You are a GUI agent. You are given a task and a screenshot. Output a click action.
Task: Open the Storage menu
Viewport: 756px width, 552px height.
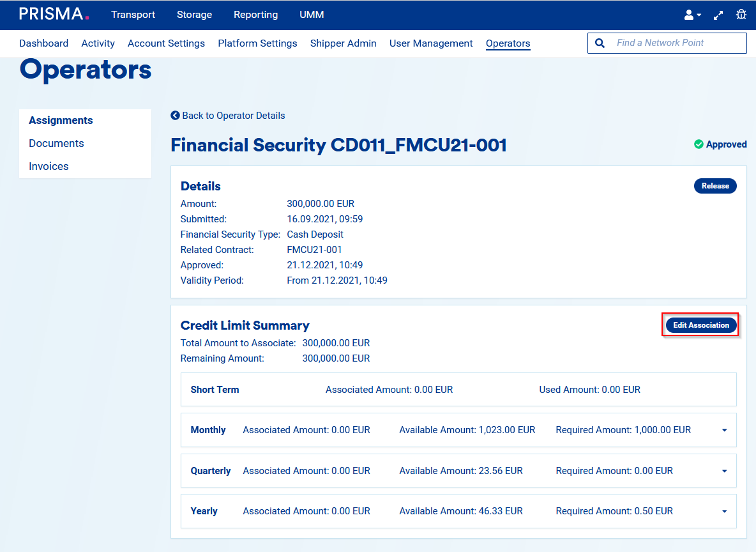click(194, 15)
